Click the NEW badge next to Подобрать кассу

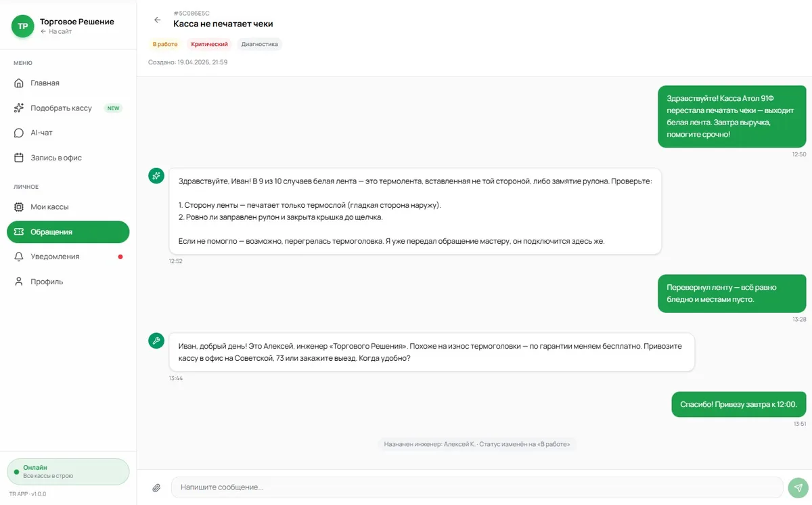pyautogui.click(x=113, y=108)
